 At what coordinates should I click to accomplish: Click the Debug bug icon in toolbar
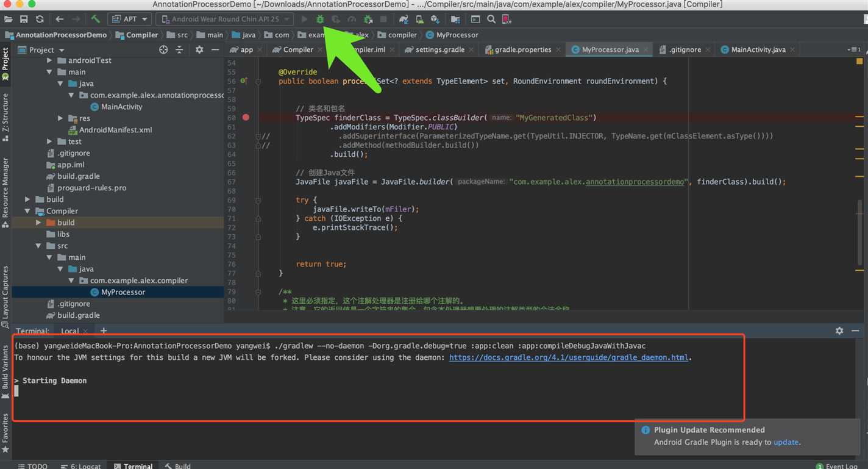point(320,20)
